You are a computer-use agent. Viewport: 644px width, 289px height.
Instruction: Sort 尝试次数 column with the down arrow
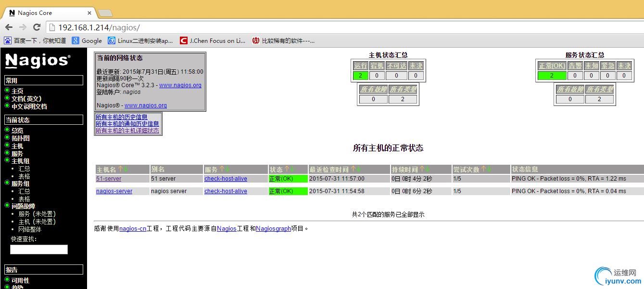tap(489, 170)
